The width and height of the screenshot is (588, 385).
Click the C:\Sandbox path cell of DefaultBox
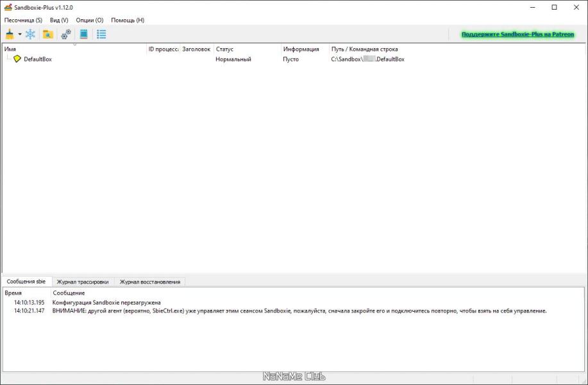click(368, 59)
